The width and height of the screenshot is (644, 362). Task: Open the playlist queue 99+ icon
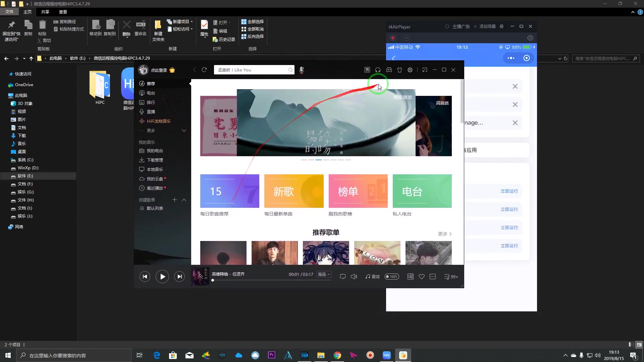pyautogui.click(x=451, y=277)
